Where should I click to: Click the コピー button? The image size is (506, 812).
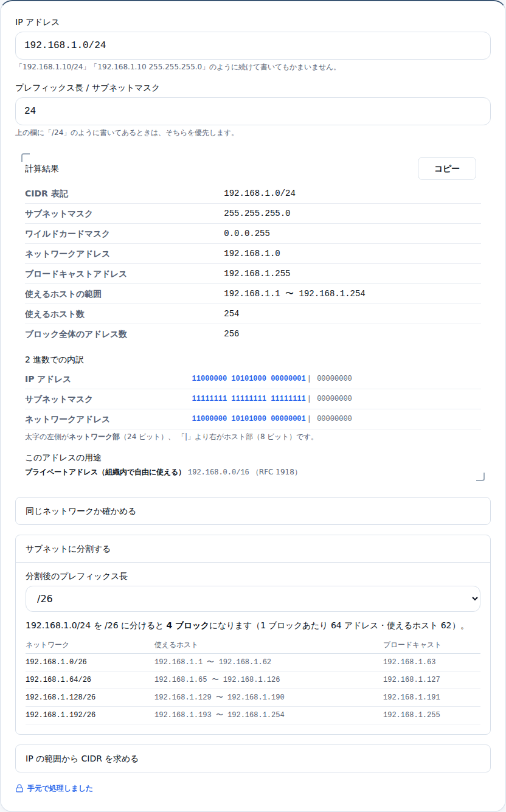pyautogui.click(x=447, y=168)
